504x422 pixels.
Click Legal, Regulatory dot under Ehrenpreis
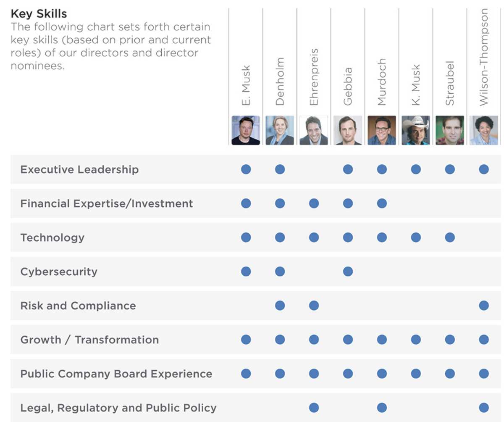click(314, 407)
